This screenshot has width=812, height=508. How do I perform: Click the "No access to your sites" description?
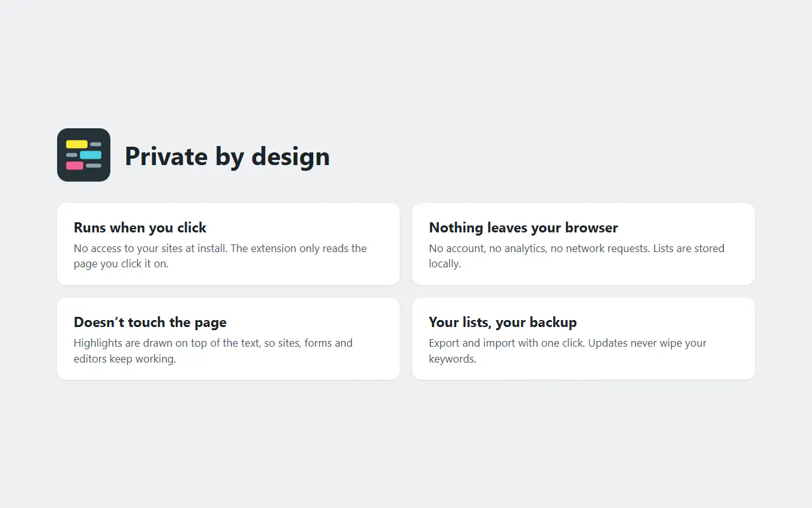point(220,256)
